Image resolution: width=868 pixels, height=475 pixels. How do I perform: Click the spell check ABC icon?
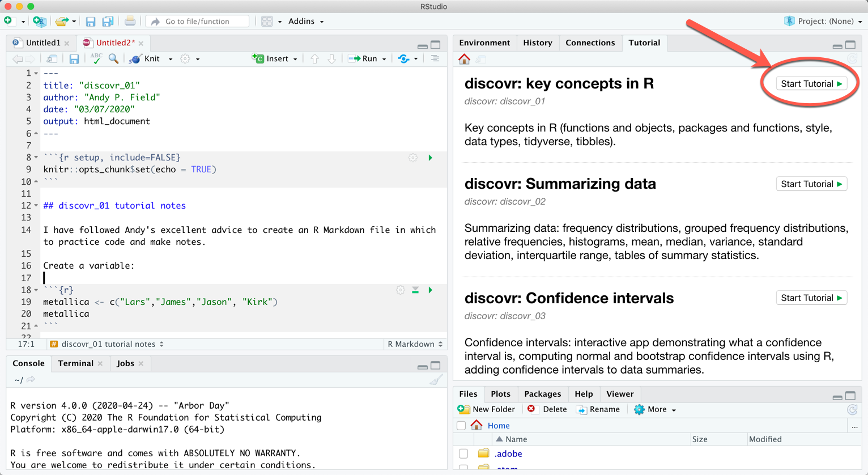pyautogui.click(x=96, y=58)
